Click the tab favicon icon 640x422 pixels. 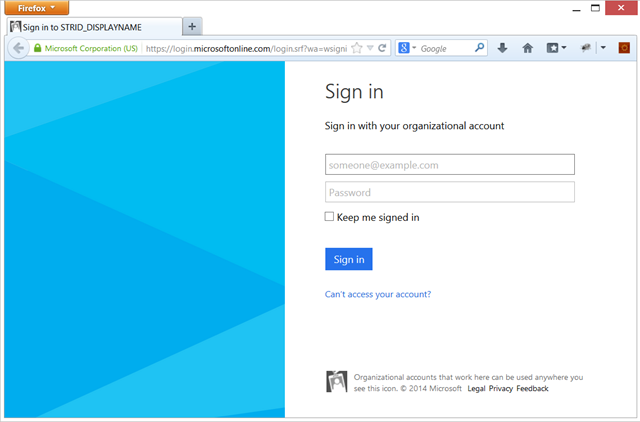(x=16, y=27)
